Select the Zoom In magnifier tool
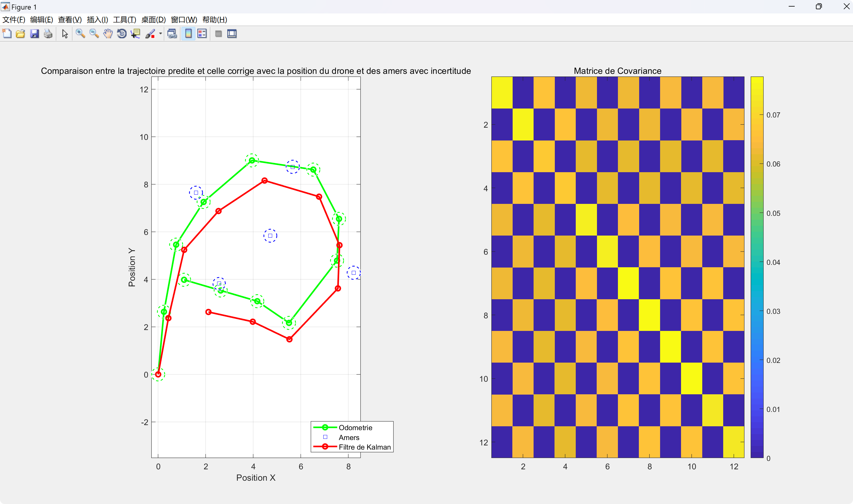The image size is (853, 504). (x=80, y=33)
